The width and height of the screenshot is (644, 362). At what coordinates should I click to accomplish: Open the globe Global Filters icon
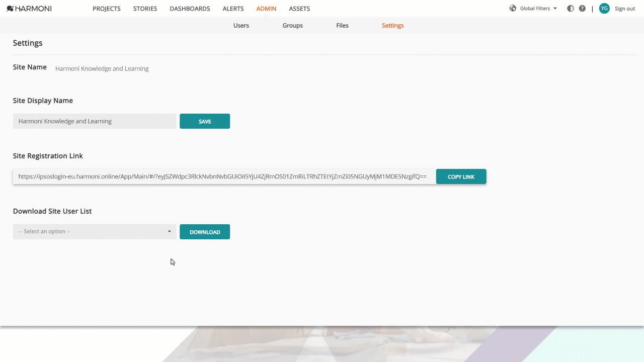(513, 9)
